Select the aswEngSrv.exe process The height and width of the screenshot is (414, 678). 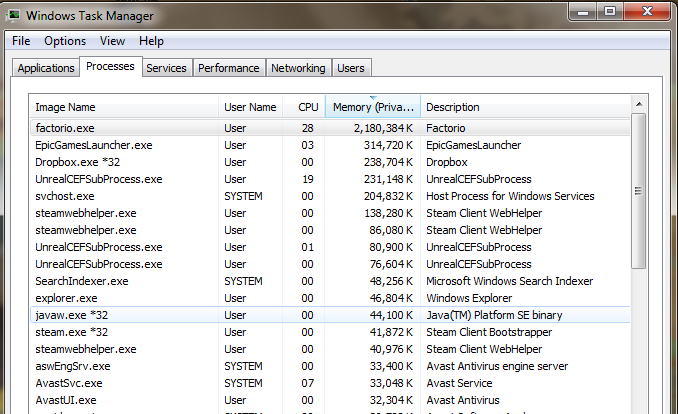(x=330, y=366)
